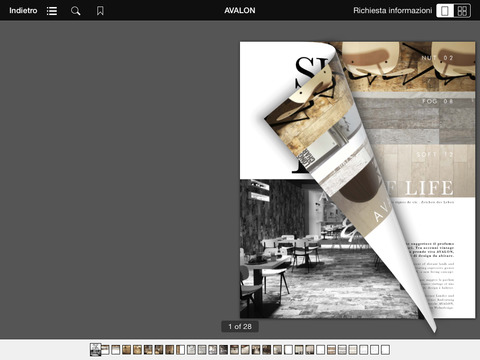Open the search magnifier icon
Image resolution: width=480 pixels, height=360 pixels.
click(x=76, y=11)
